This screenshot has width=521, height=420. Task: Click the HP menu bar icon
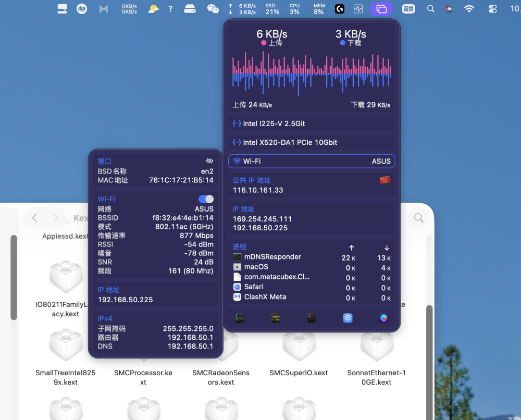[x=82, y=9]
